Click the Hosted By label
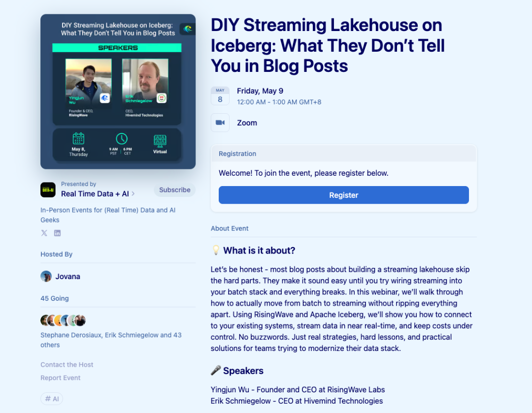This screenshot has height=413, width=532. pyautogui.click(x=56, y=254)
